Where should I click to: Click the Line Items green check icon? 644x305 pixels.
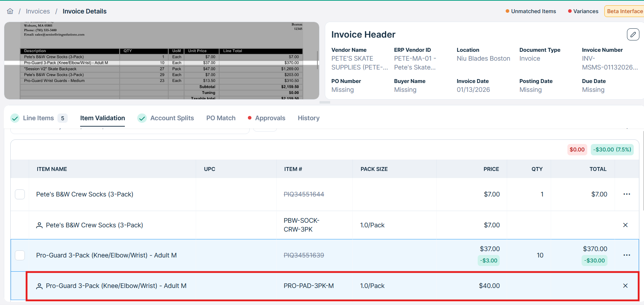pyautogui.click(x=15, y=118)
